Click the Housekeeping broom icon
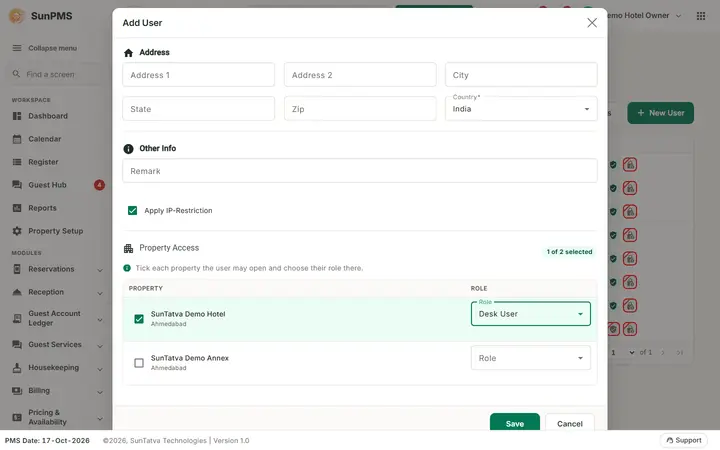 tap(17, 367)
